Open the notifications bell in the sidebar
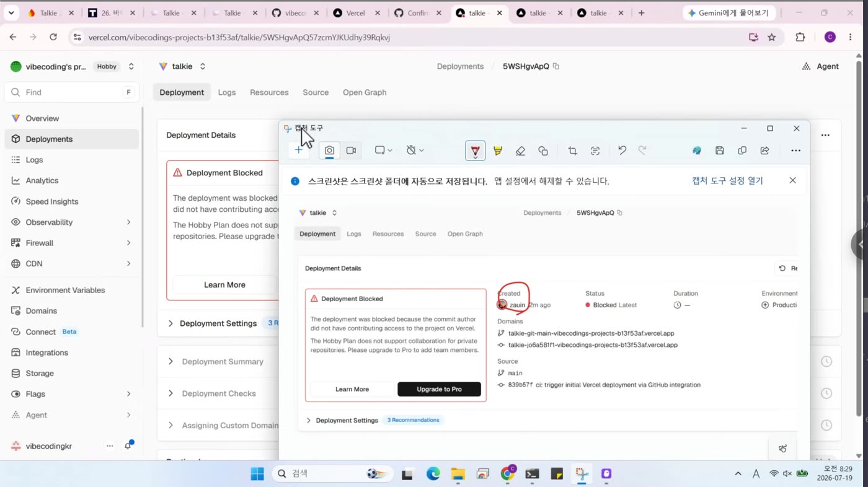The image size is (868, 487). tap(128, 445)
